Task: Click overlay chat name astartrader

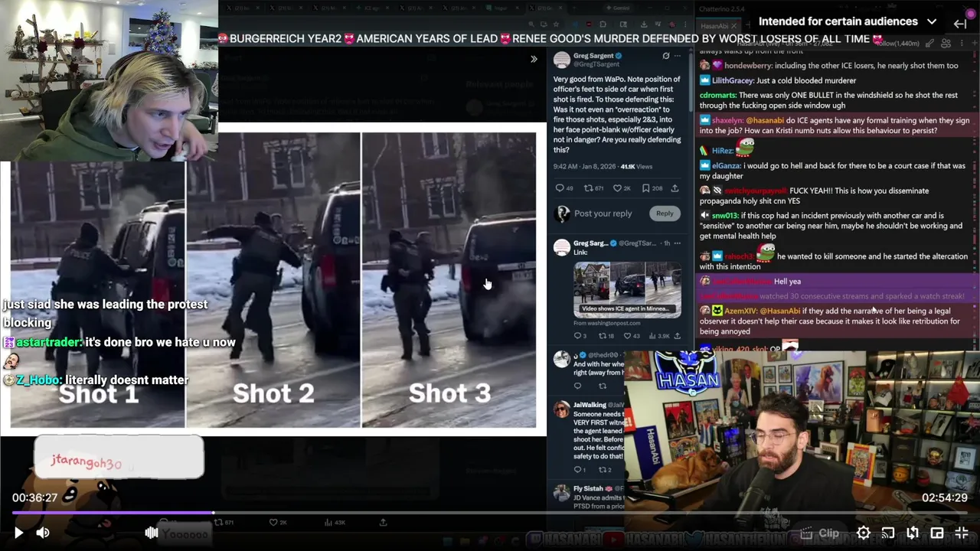Action: [49, 342]
